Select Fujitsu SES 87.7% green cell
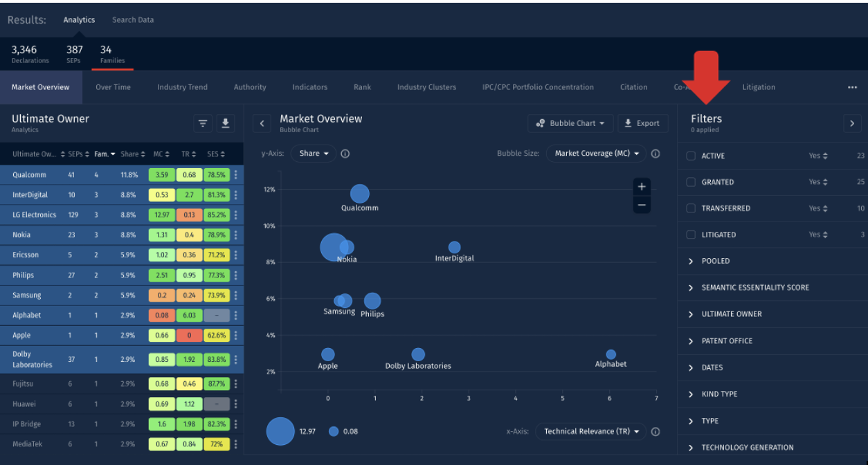 217,383
